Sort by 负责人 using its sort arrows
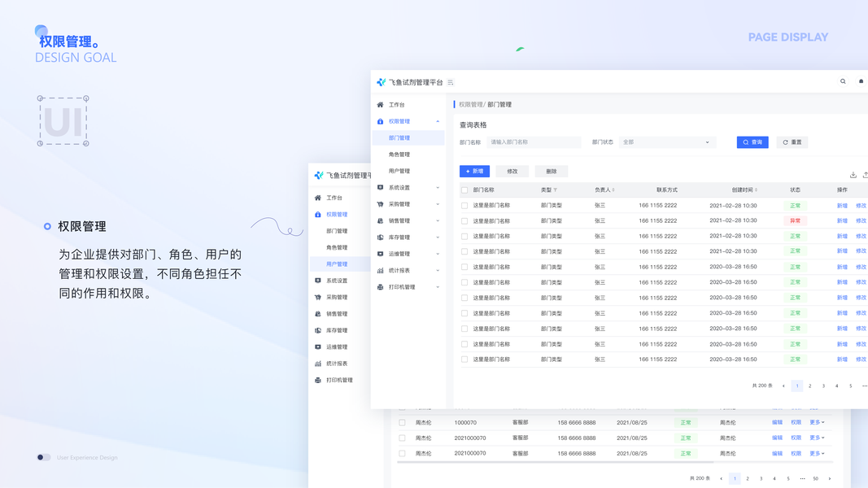The image size is (868, 488). pos(613,190)
